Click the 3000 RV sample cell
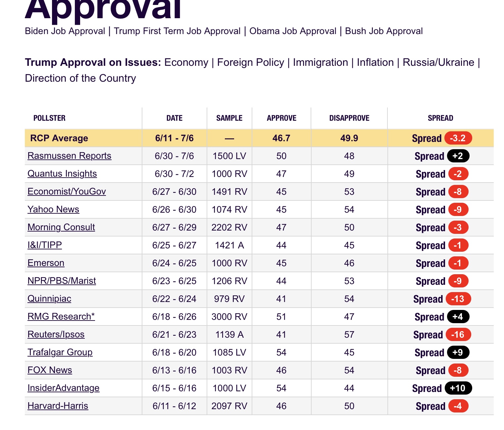The width and height of the screenshot is (504, 430). [x=229, y=317]
